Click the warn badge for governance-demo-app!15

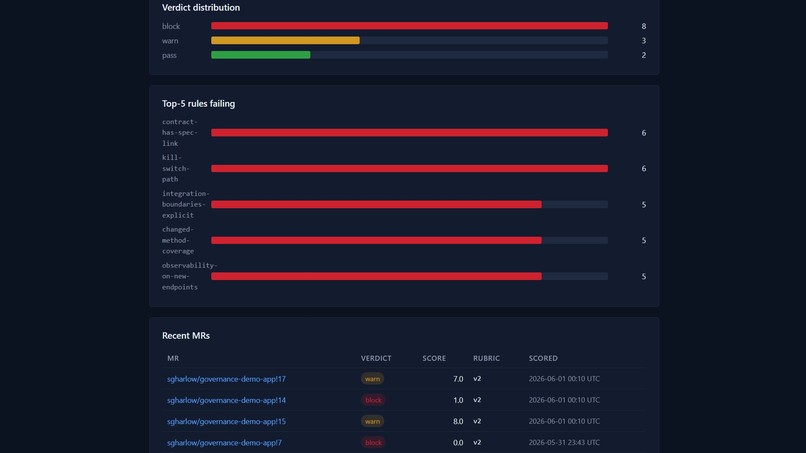pos(372,421)
